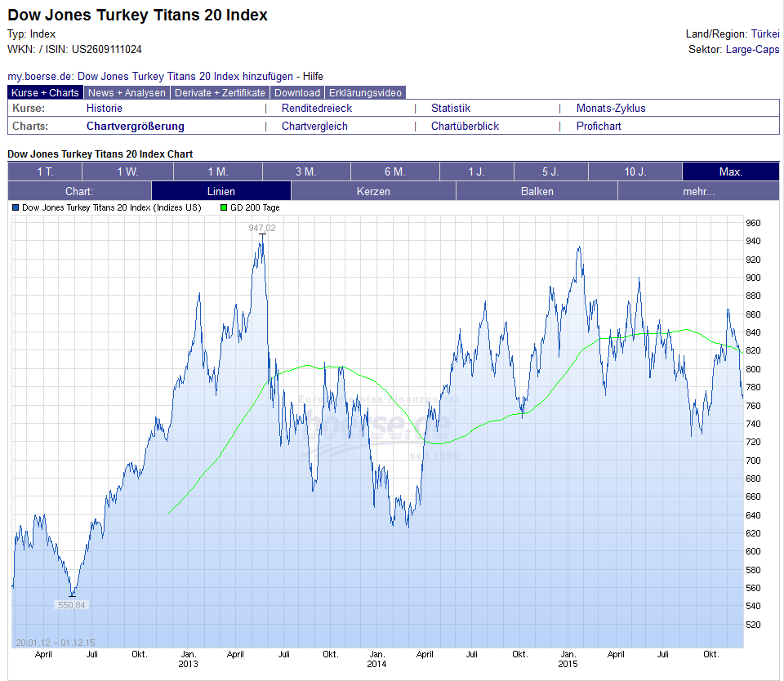The width and height of the screenshot is (784, 681).
Task: Click the green GD 200 Tage swatch
Action: (x=224, y=207)
